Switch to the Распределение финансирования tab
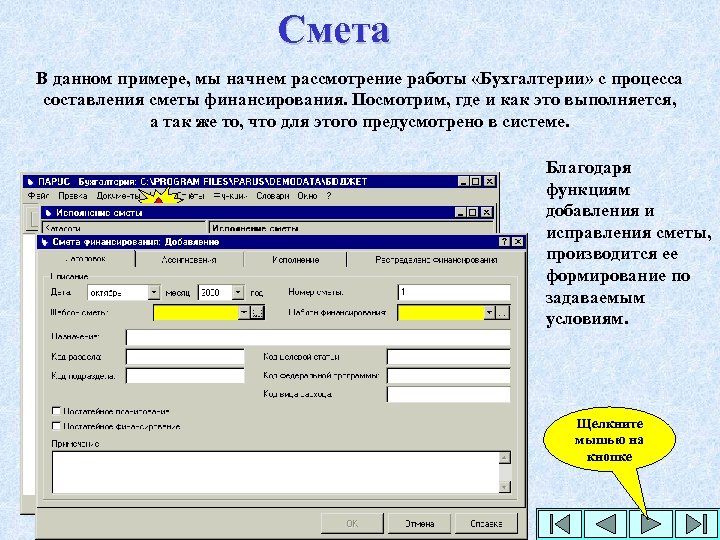Image resolution: width=720 pixels, height=540 pixels. [436, 260]
